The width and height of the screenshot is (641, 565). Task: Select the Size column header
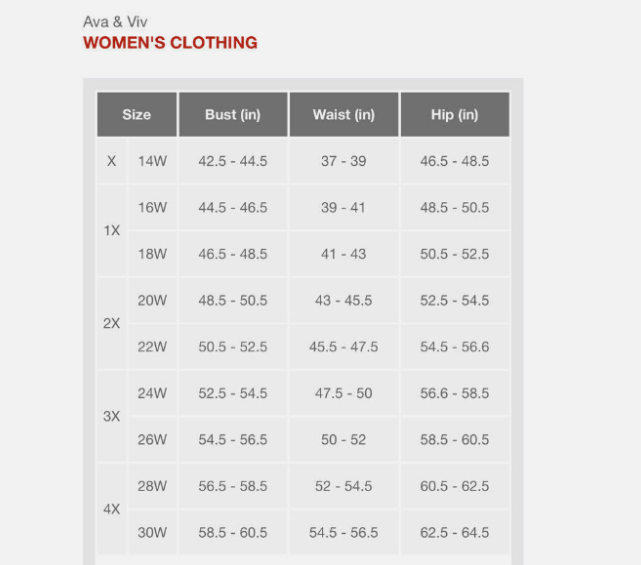(137, 114)
